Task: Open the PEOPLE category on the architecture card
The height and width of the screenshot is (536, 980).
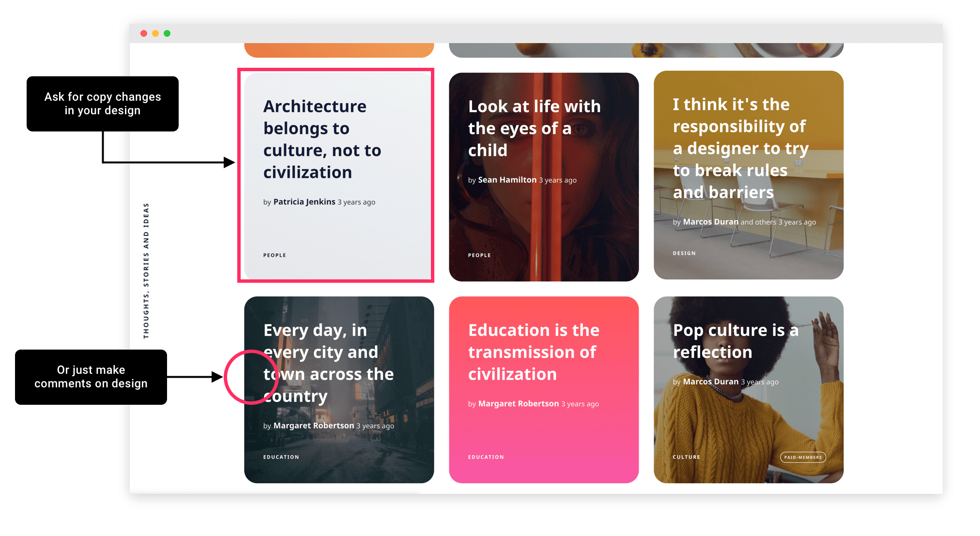Action: [x=275, y=255]
